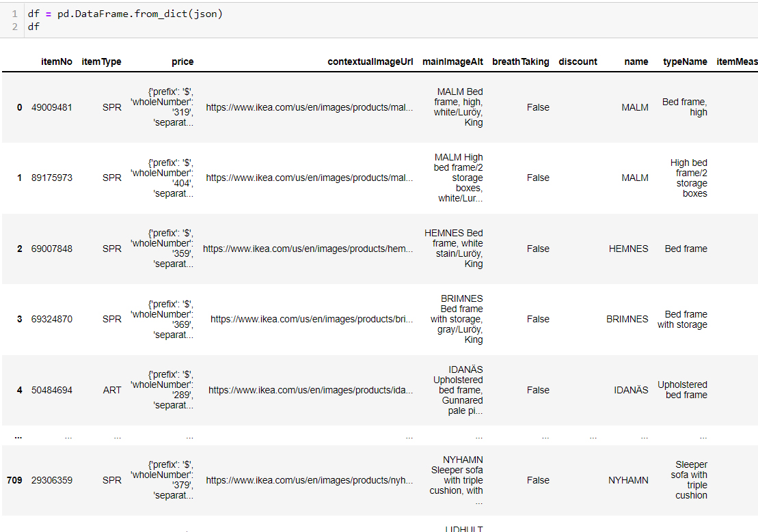Click the breathTaking column header
This screenshot has height=532, width=758.
(520, 61)
